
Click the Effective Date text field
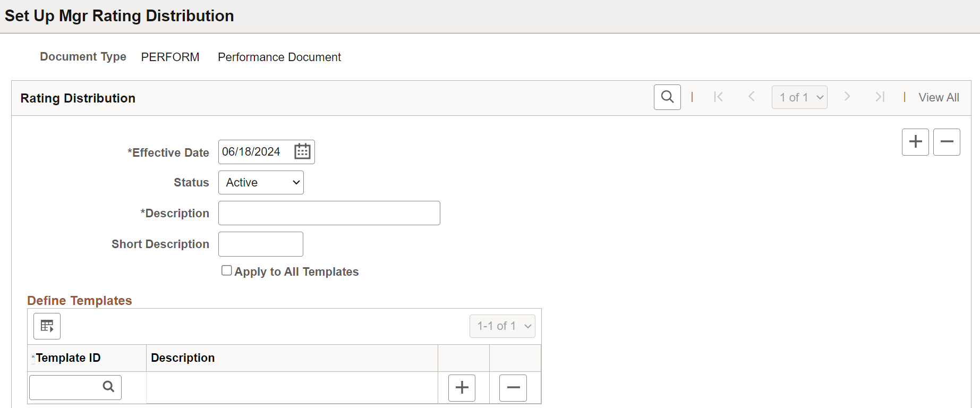pos(255,152)
